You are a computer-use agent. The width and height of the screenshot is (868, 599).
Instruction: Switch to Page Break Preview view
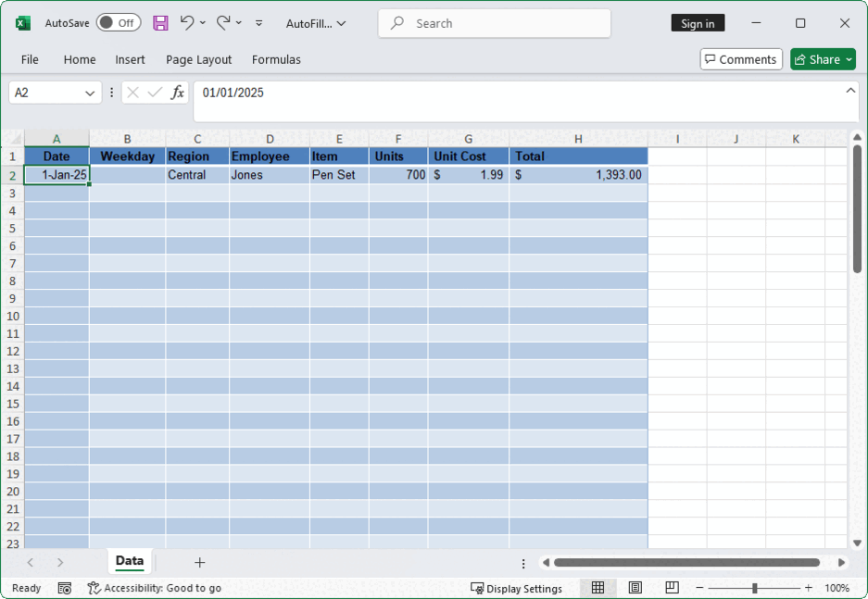[x=672, y=588]
